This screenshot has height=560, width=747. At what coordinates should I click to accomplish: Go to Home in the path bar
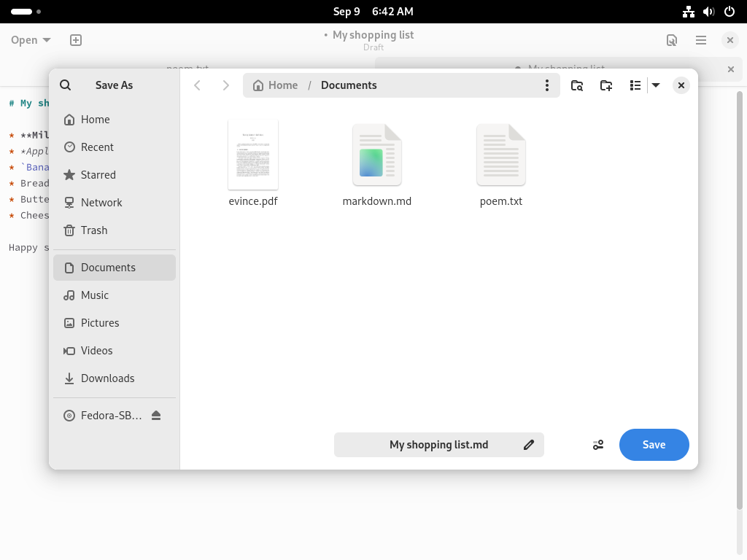pyautogui.click(x=275, y=85)
